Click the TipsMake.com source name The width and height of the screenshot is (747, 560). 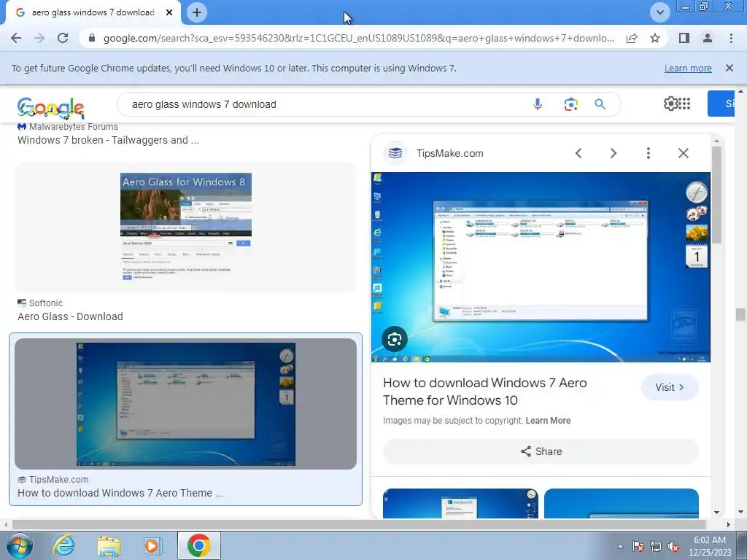point(449,153)
